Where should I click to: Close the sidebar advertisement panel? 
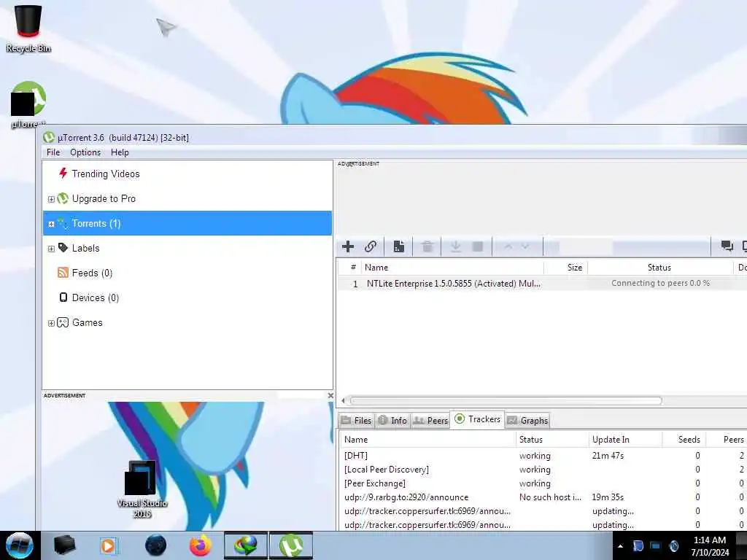tap(330, 396)
